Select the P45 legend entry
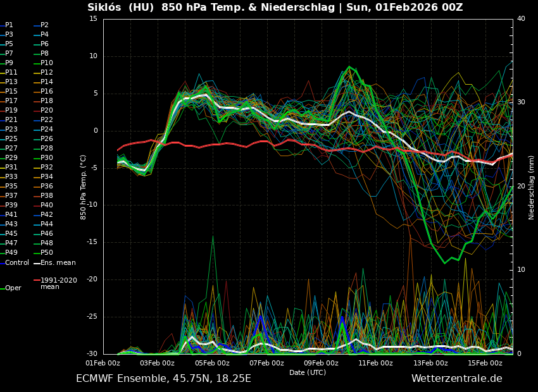This screenshot has height=392, width=538. (x=11, y=234)
